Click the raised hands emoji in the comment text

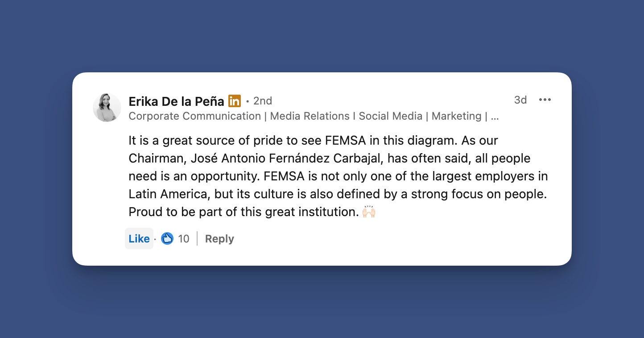click(x=369, y=211)
